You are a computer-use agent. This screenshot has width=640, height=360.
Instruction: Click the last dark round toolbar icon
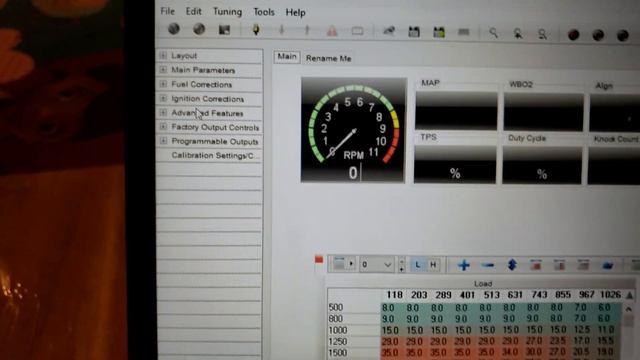(622, 36)
